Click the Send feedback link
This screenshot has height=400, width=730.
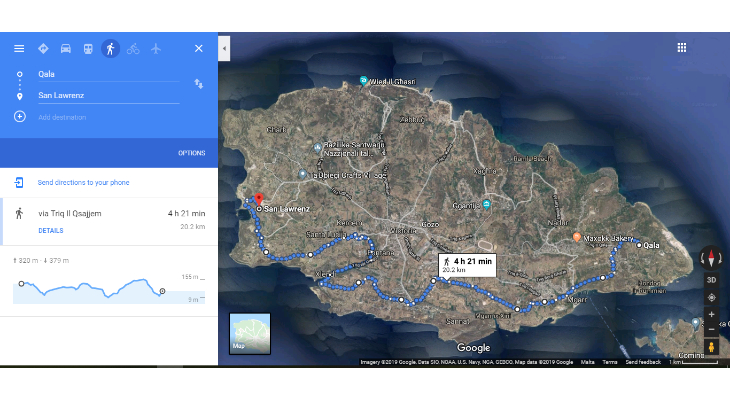click(x=643, y=362)
